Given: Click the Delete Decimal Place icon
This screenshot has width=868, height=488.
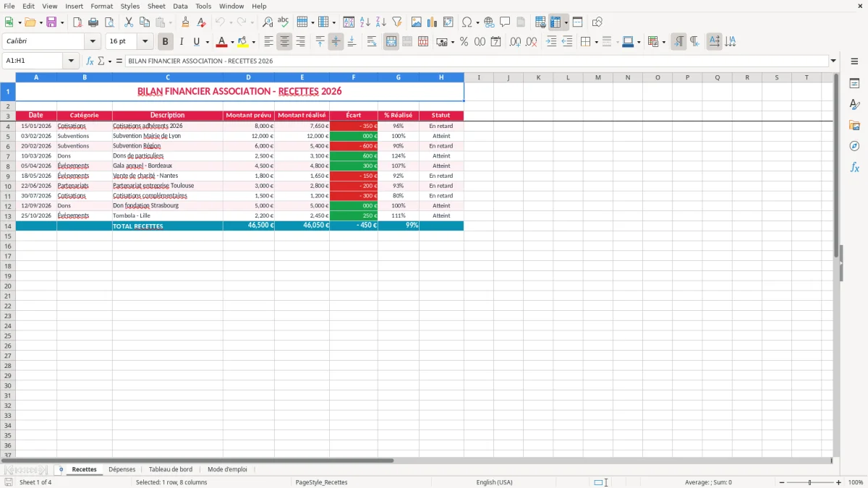Looking at the screenshot, I should 531,42.
